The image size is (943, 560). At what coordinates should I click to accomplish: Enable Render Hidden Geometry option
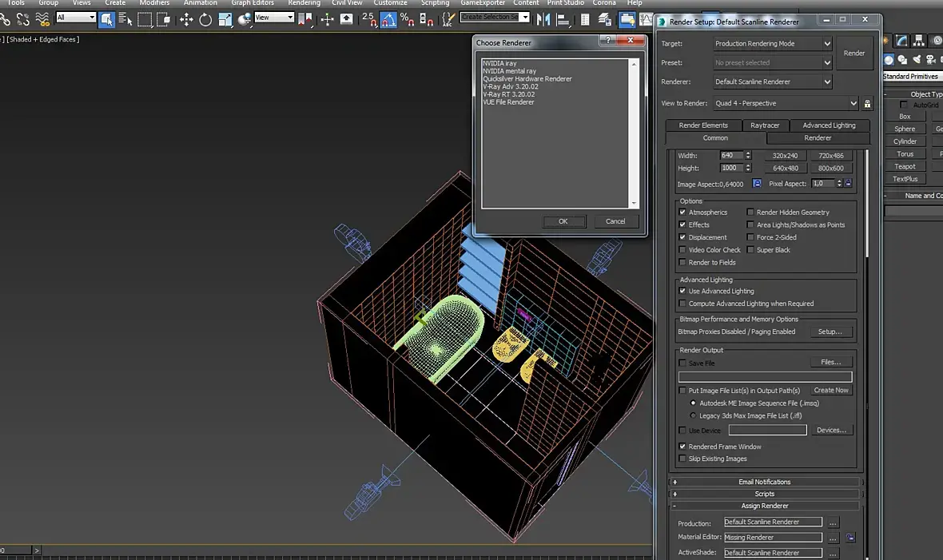750,212
